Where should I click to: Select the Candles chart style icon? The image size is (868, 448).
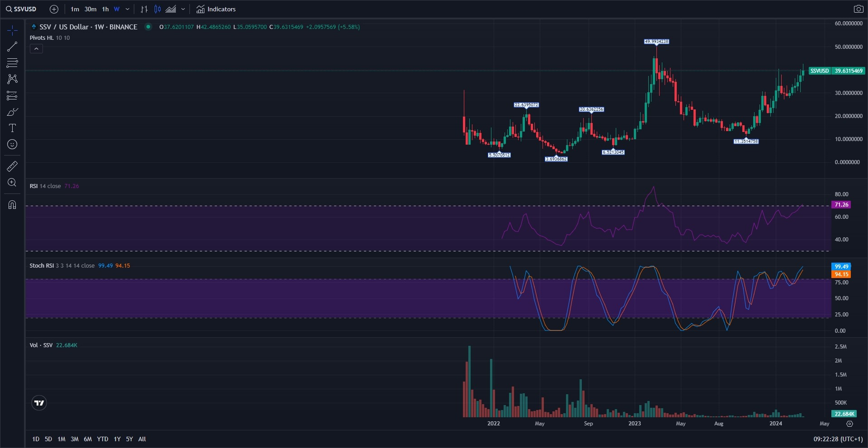click(x=157, y=9)
